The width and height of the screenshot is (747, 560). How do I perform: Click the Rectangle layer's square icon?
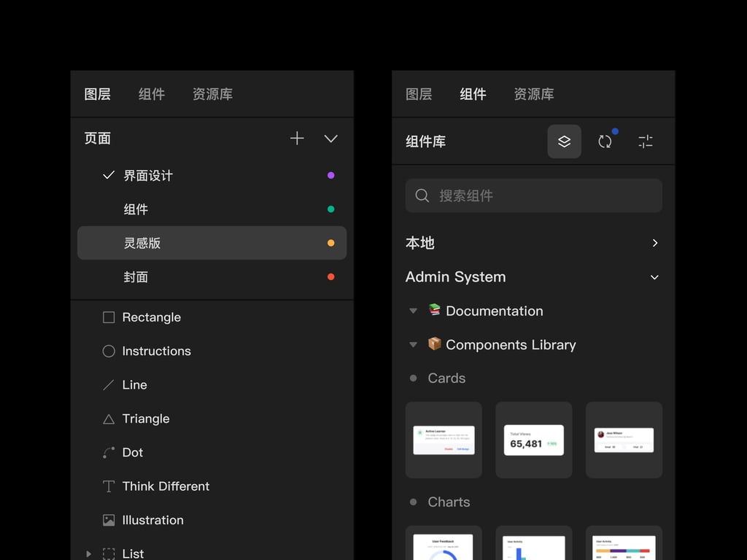109,317
